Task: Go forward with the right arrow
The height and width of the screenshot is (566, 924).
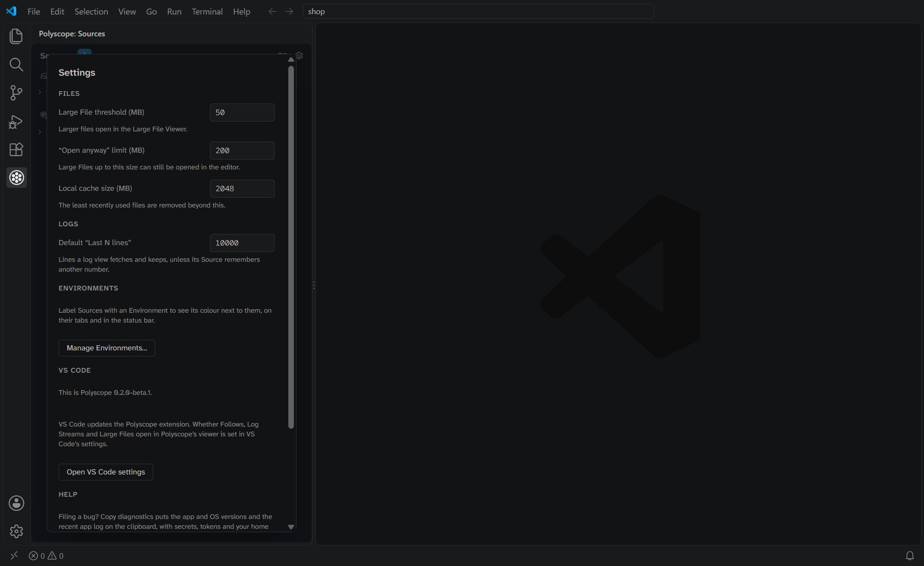Action: point(289,12)
